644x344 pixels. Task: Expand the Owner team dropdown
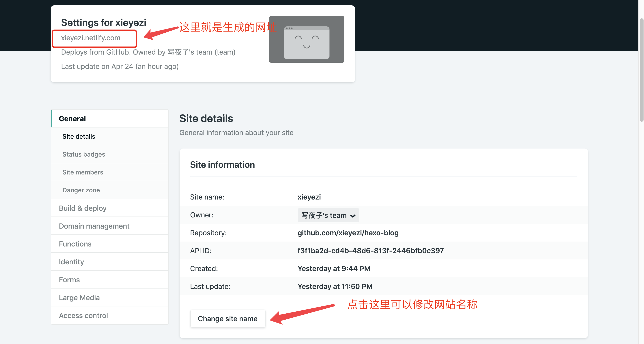(x=328, y=215)
